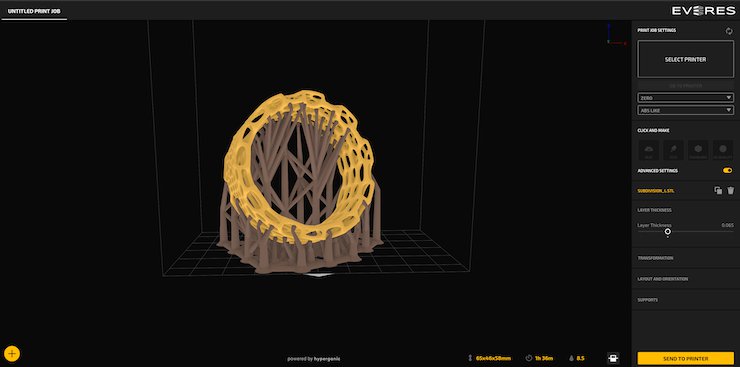Expand the Transformation section

coord(655,258)
